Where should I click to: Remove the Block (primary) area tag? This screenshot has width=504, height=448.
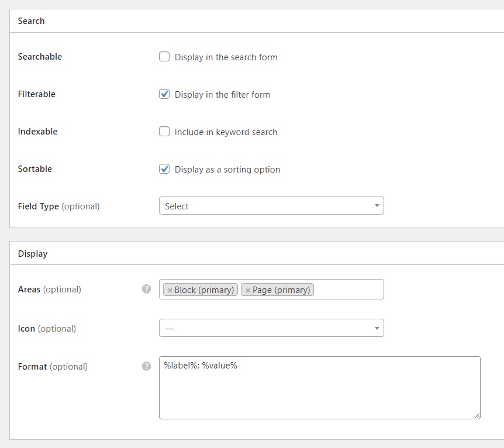(169, 290)
